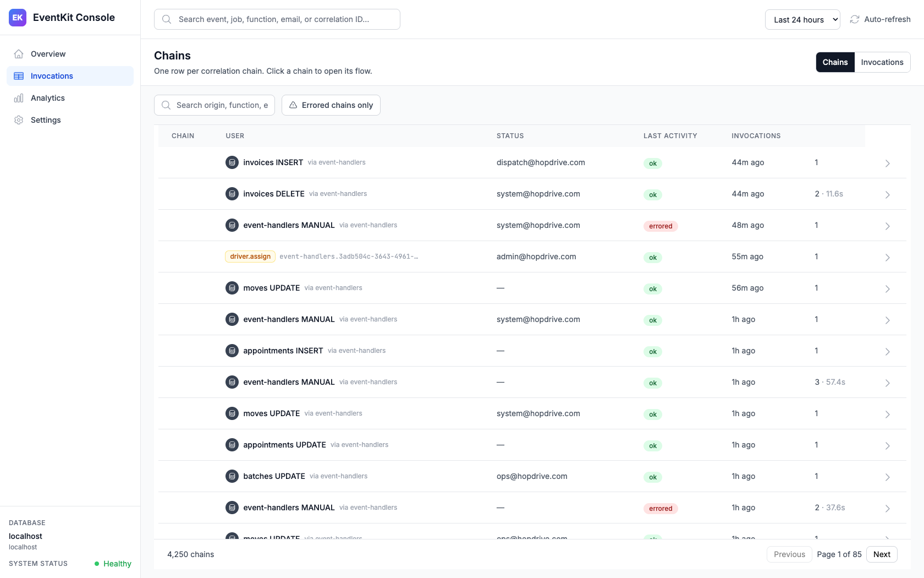The height and width of the screenshot is (578, 924).
Task: Click the magnifier icon in chain filter search
Action: pos(166,105)
